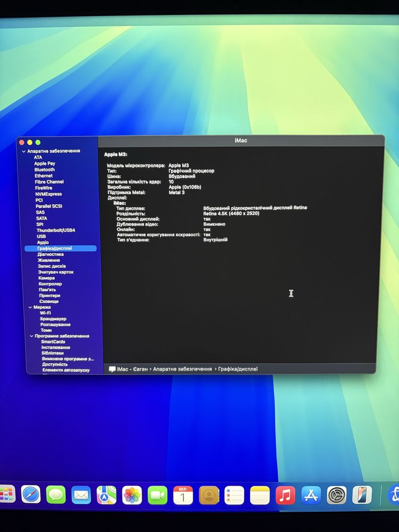This screenshot has width=399, height=532.
Task: Open FaceTime from the Dock
Action: [157, 495]
